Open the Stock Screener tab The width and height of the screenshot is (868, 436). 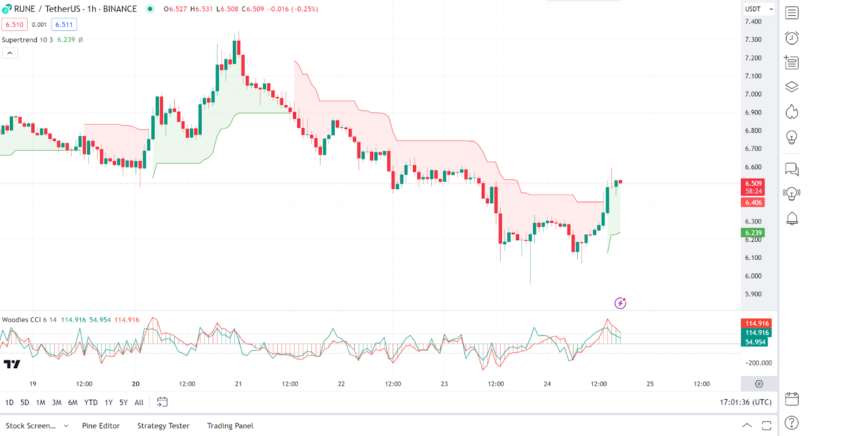click(31, 426)
